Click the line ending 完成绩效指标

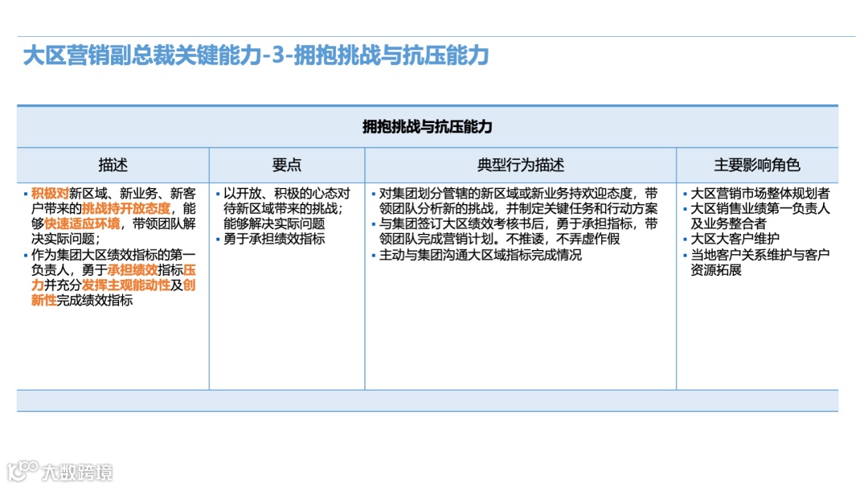tap(82, 300)
